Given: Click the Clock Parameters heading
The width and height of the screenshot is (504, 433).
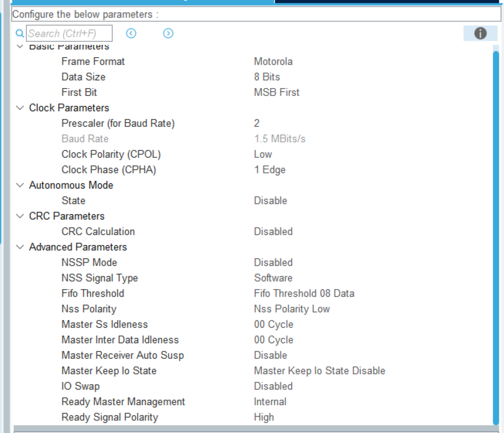Looking at the screenshot, I should coord(69,108).
